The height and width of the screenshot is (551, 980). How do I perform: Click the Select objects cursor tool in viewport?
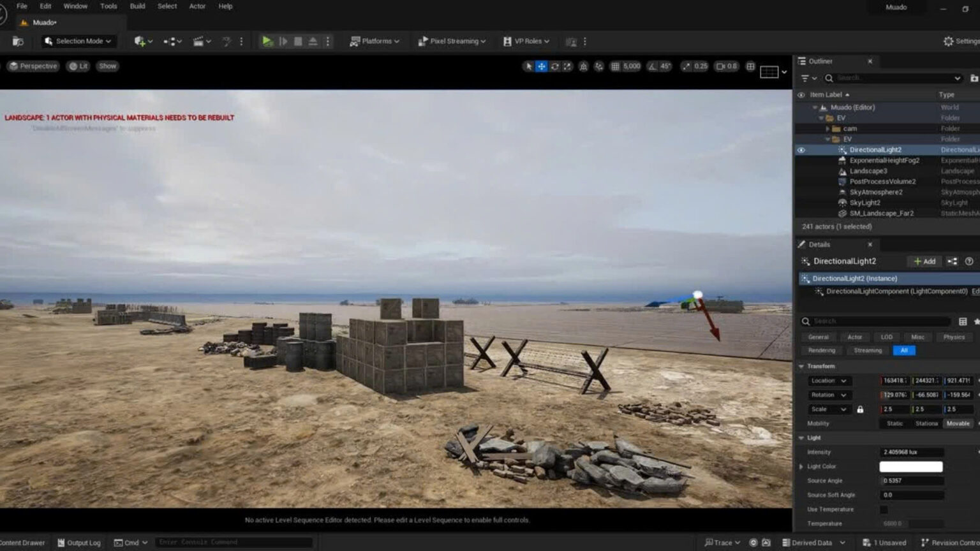(528, 66)
